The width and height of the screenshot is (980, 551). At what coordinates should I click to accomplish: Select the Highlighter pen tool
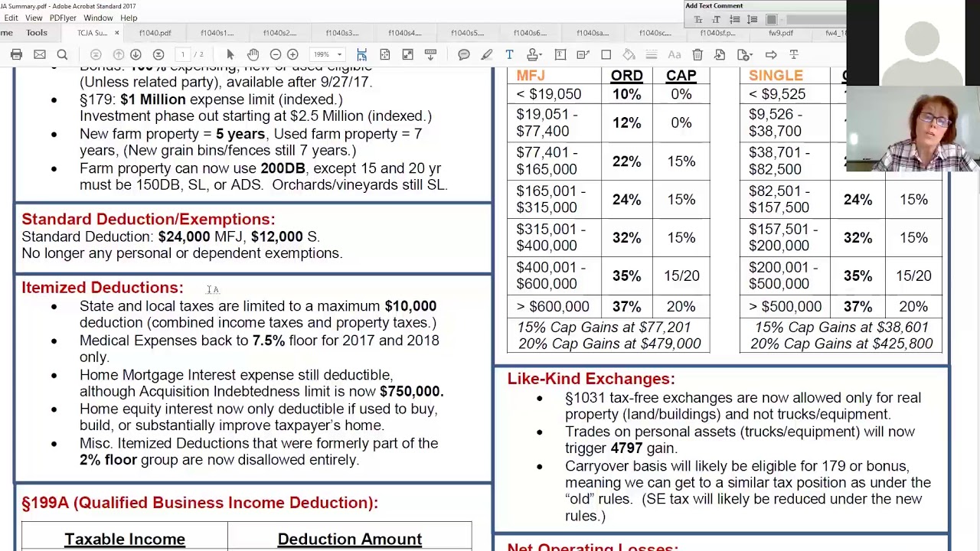pyautogui.click(x=486, y=54)
